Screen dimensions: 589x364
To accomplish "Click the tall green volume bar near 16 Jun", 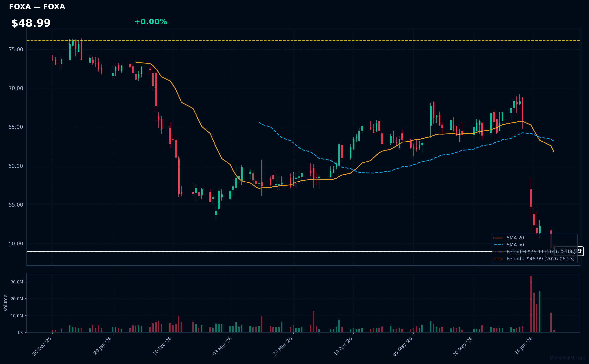I will coord(540,312).
